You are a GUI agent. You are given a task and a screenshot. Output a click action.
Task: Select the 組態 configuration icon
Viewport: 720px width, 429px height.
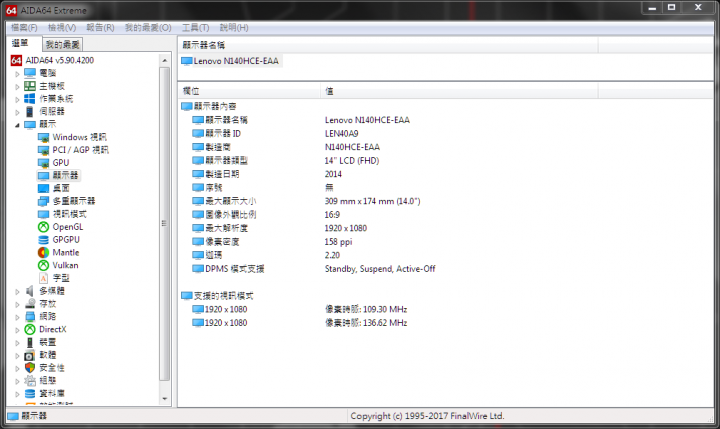point(30,380)
